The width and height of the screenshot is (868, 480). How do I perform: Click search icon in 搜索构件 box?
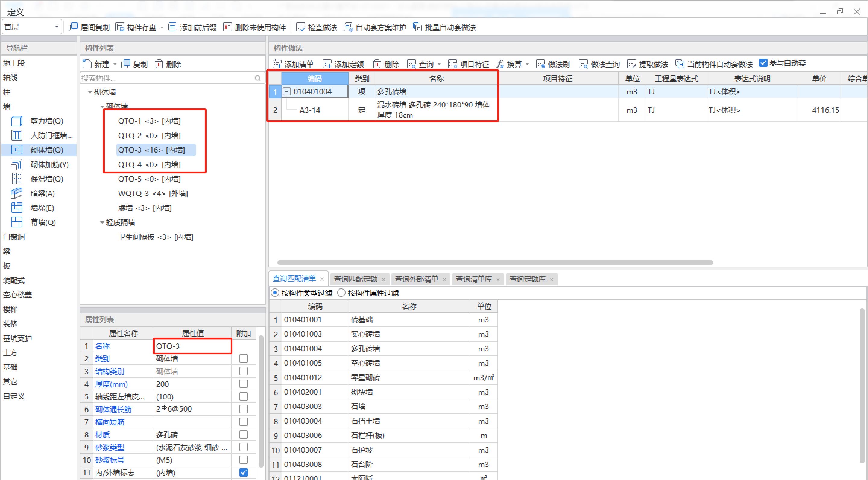tap(258, 78)
